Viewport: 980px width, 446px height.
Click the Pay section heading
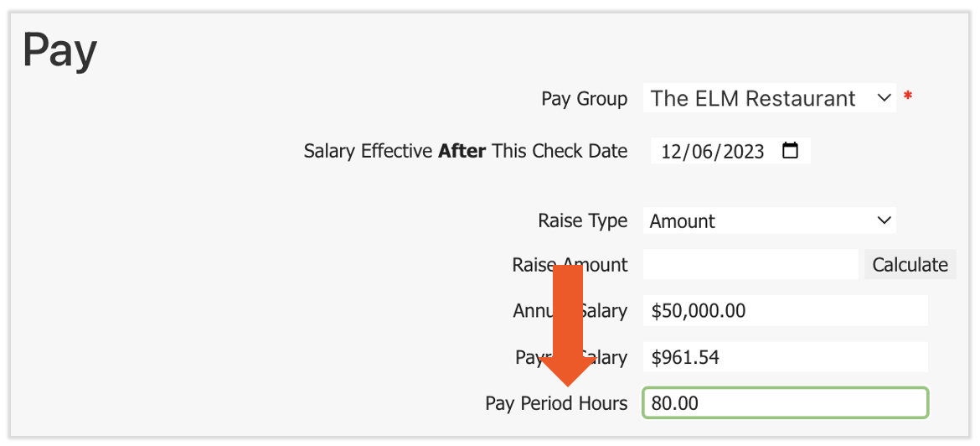click(x=59, y=52)
